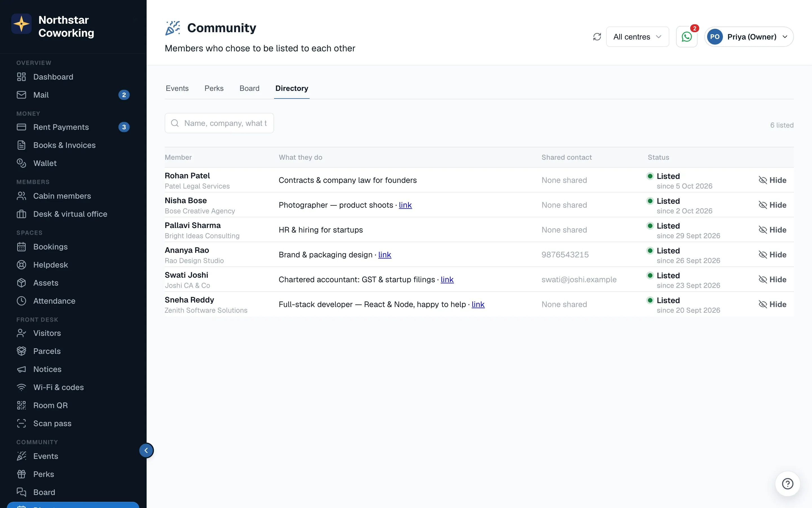The width and height of the screenshot is (812, 508).
Task: Switch to the Board tab
Action: (x=249, y=88)
